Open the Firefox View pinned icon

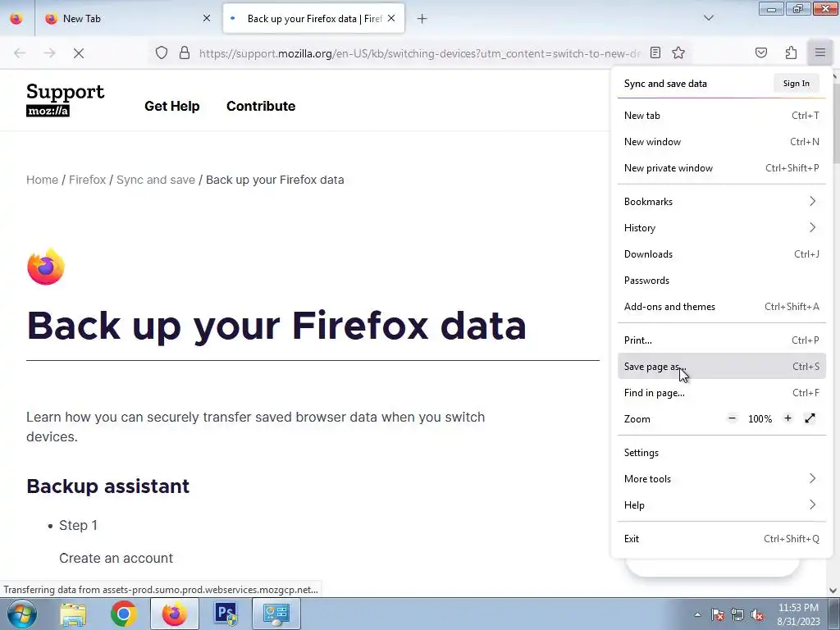(x=16, y=18)
